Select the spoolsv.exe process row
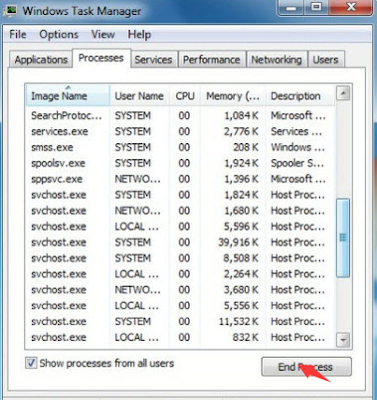 pyautogui.click(x=180, y=163)
